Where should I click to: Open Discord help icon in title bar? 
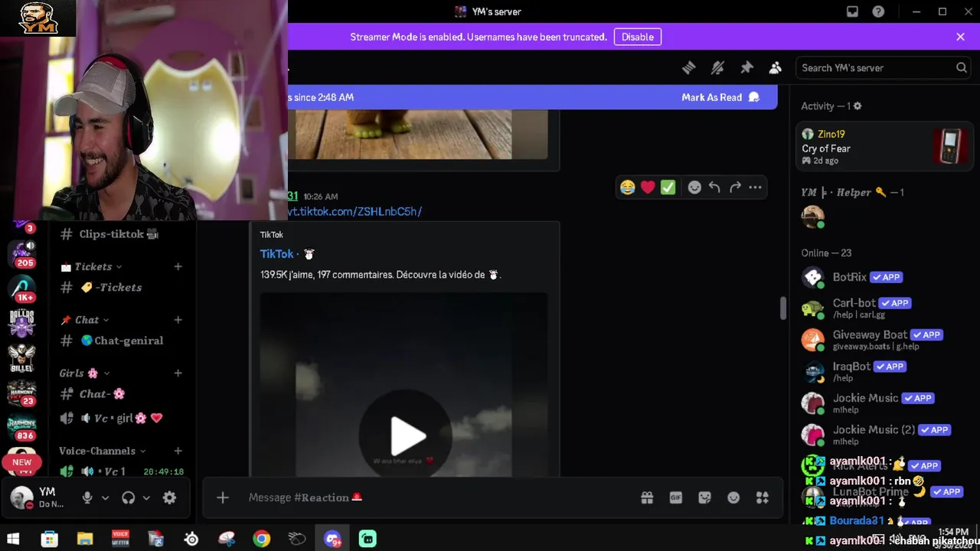(x=878, y=11)
